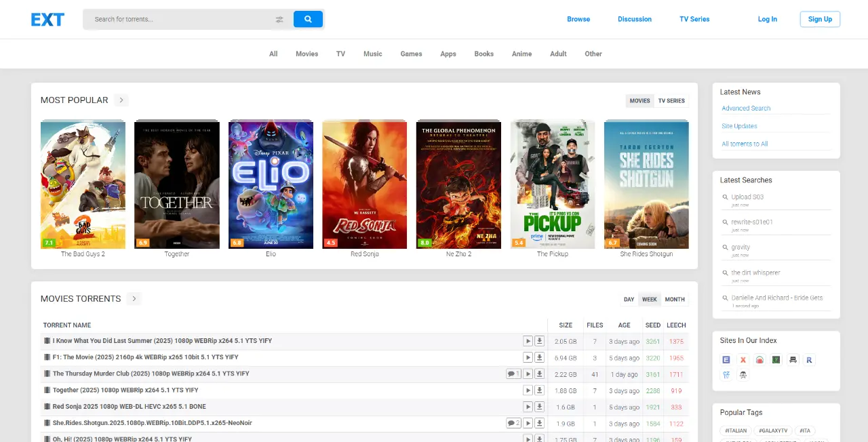Play the She.Rides.Shotgun NeoNoir torrent
The image size is (868, 442).
coord(528,423)
